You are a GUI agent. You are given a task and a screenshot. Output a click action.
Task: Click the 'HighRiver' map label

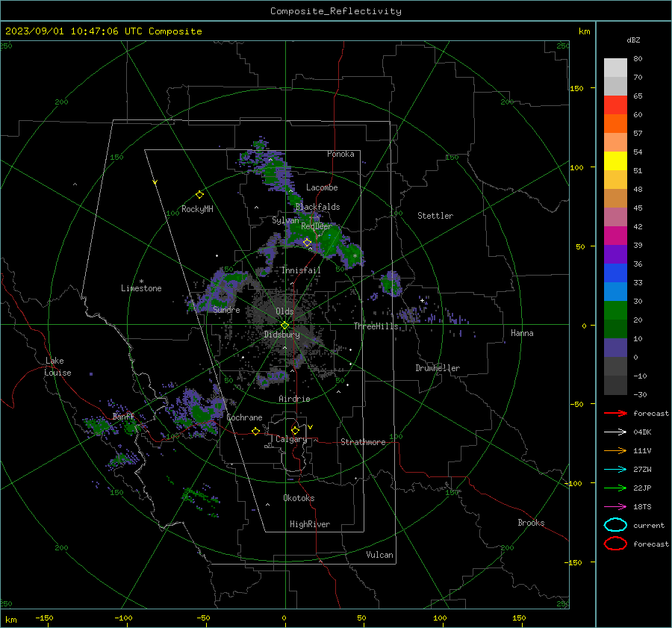coord(310,524)
